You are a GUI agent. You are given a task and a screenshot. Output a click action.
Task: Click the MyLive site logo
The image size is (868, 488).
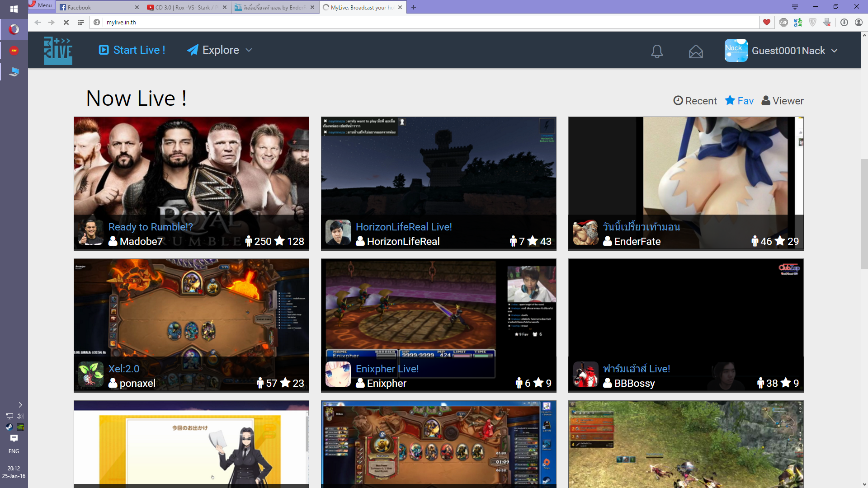pyautogui.click(x=58, y=50)
